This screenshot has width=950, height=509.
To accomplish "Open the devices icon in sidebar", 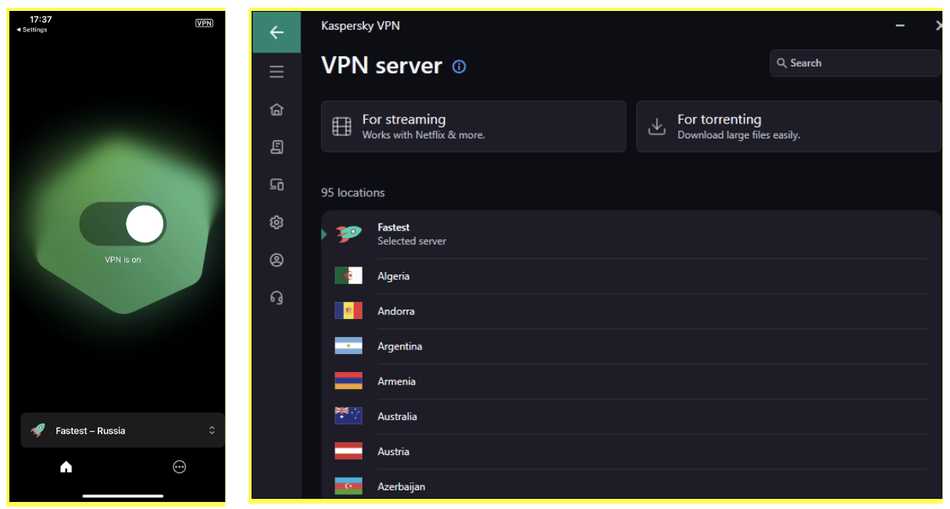I will pos(277,184).
